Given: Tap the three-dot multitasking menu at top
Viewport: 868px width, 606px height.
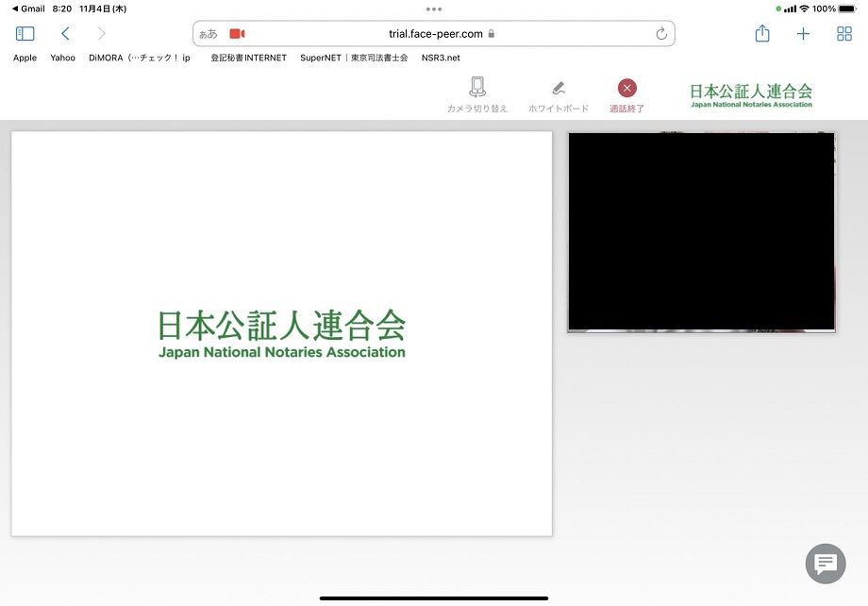Looking at the screenshot, I should (x=434, y=8).
